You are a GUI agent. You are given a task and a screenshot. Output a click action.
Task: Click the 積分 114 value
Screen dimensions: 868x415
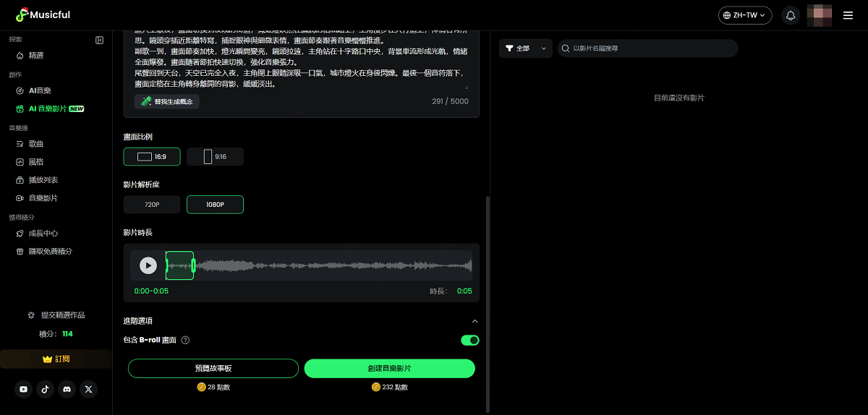coord(67,334)
